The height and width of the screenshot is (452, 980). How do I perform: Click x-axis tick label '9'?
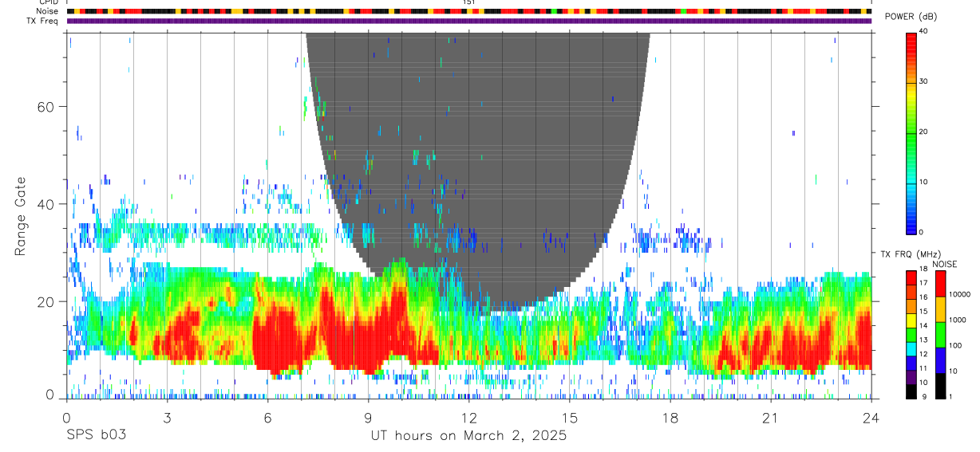(368, 418)
